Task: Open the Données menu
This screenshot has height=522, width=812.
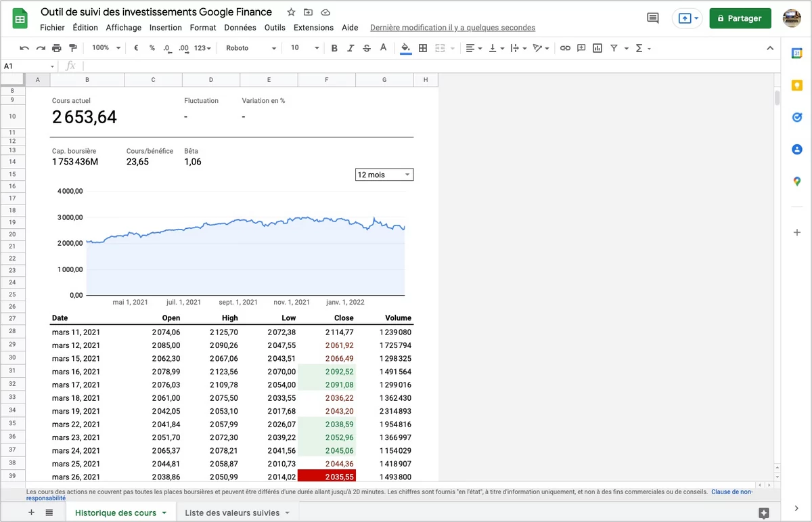Action: 240,28
